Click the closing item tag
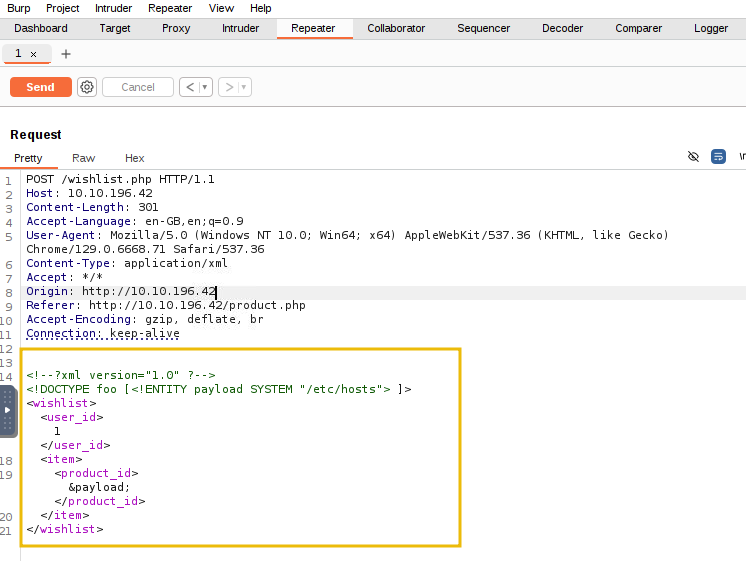 [x=65, y=515]
